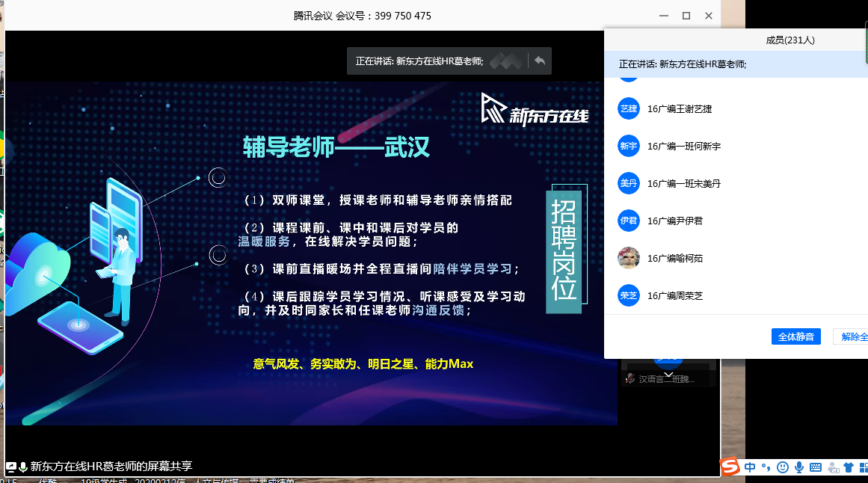Click slide bullet (3) 课前直播暖场 line

point(381,269)
